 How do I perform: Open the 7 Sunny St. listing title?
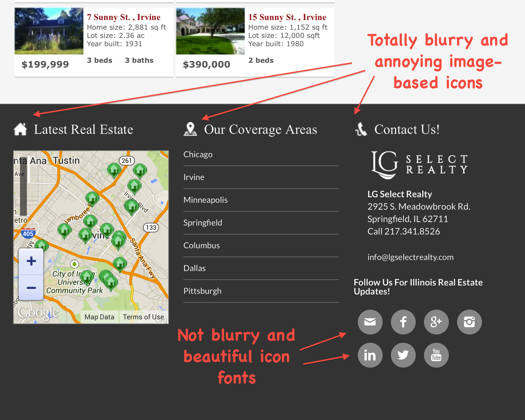123,17
